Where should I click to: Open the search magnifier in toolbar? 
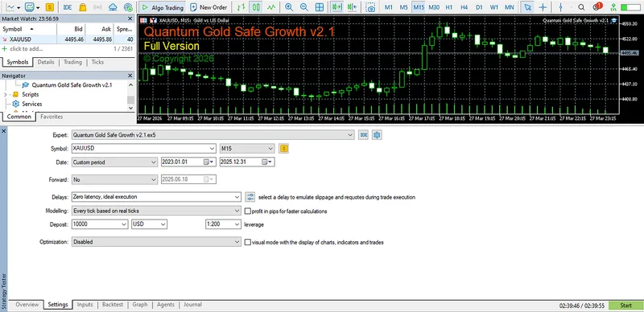pyautogui.click(x=581, y=7)
